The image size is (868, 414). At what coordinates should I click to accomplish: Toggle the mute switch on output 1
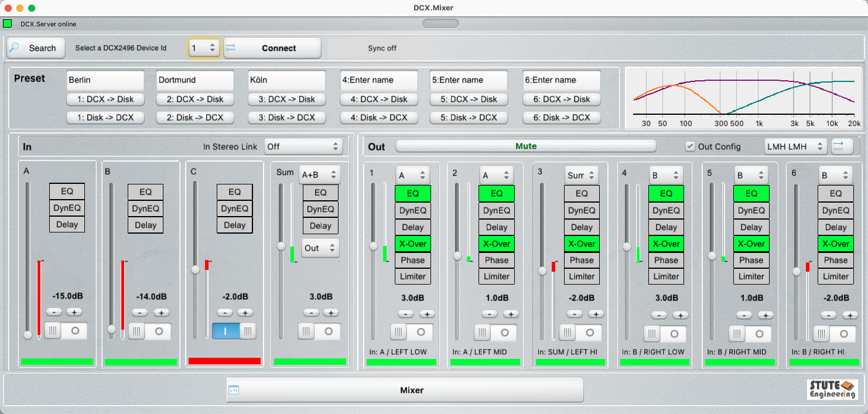(x=411, y=332)
